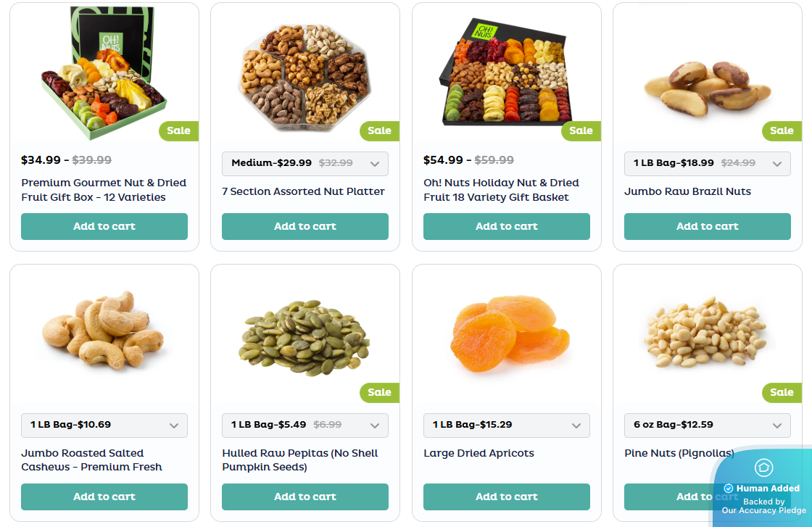Add Holiday 18 Variety Gift Basket to cart

pyautogui.click(x=506, y=227)
